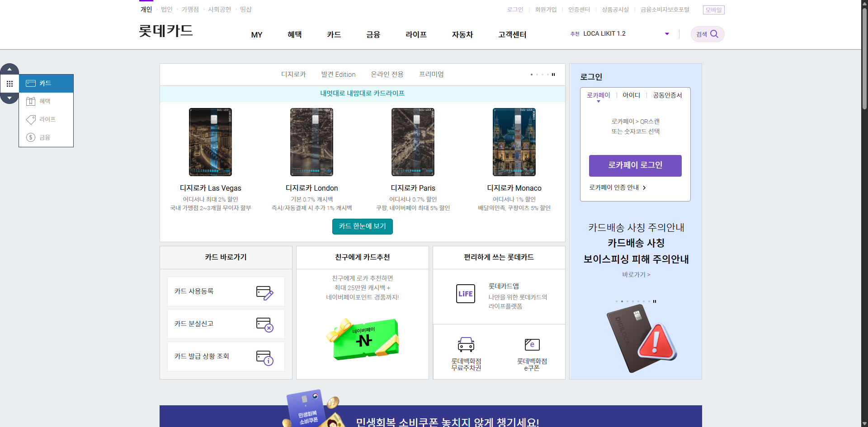Pause the login banner slideshow
The height and width of the screenshot is (427, 868).
(x=655, y=301)
